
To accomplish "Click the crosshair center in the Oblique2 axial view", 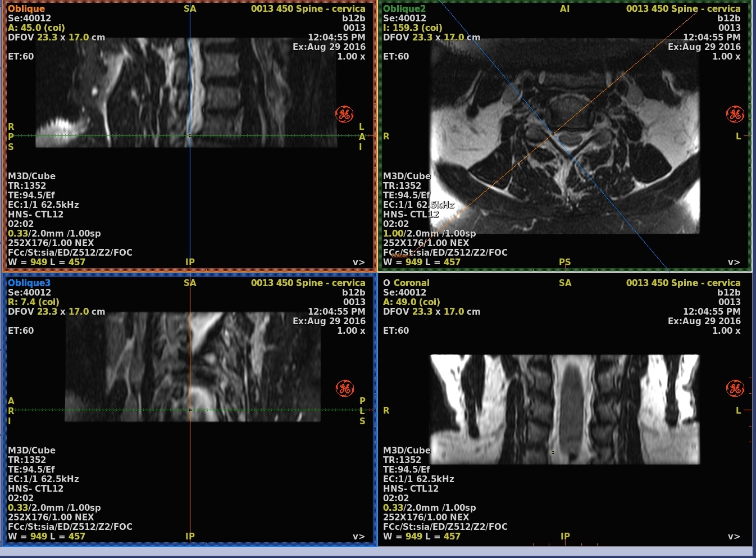I will (553, 134).
